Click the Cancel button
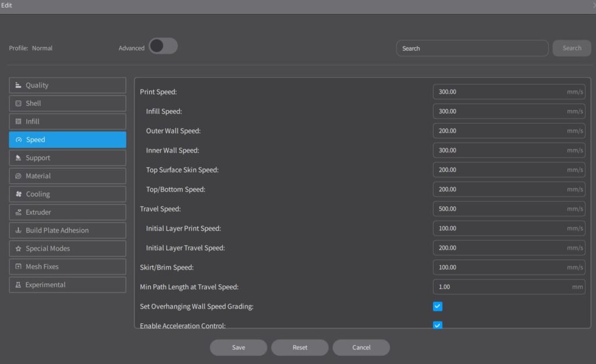The image size is (596, 364). click(x=361, y=348)
